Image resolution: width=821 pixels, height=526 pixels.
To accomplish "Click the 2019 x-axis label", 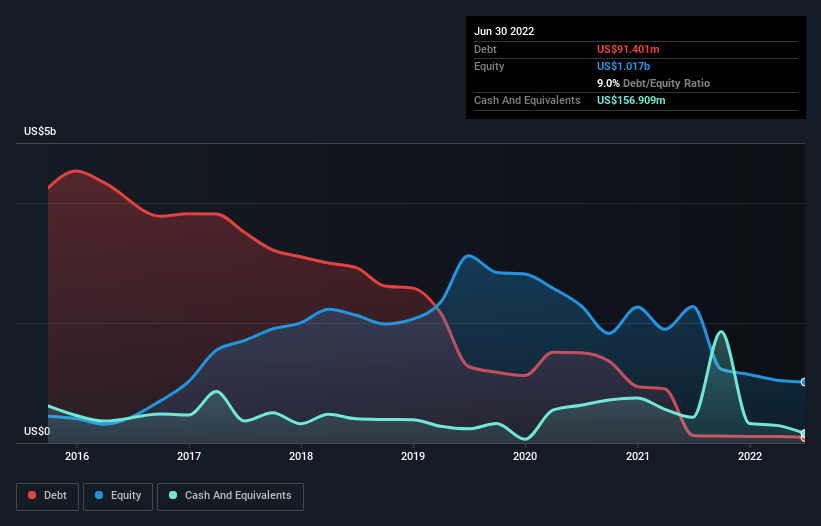I will [413, 456].
